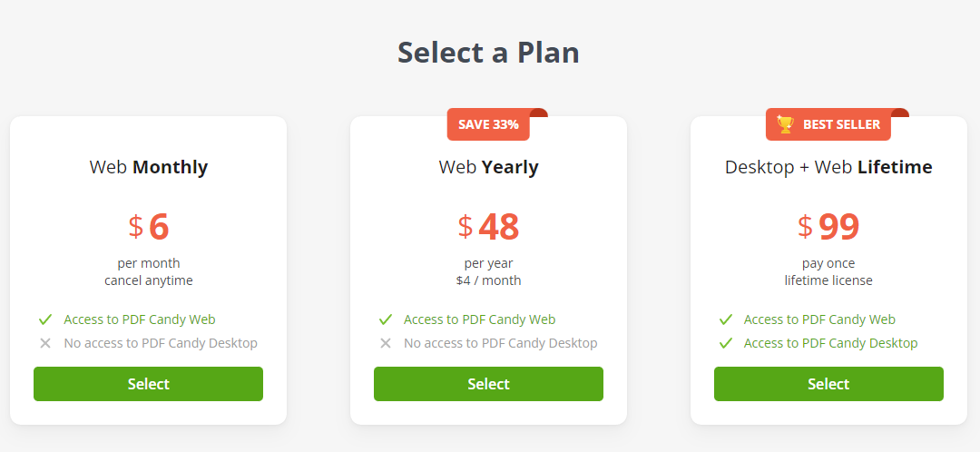Click the BEST SELLER badge label

[841, 124]
